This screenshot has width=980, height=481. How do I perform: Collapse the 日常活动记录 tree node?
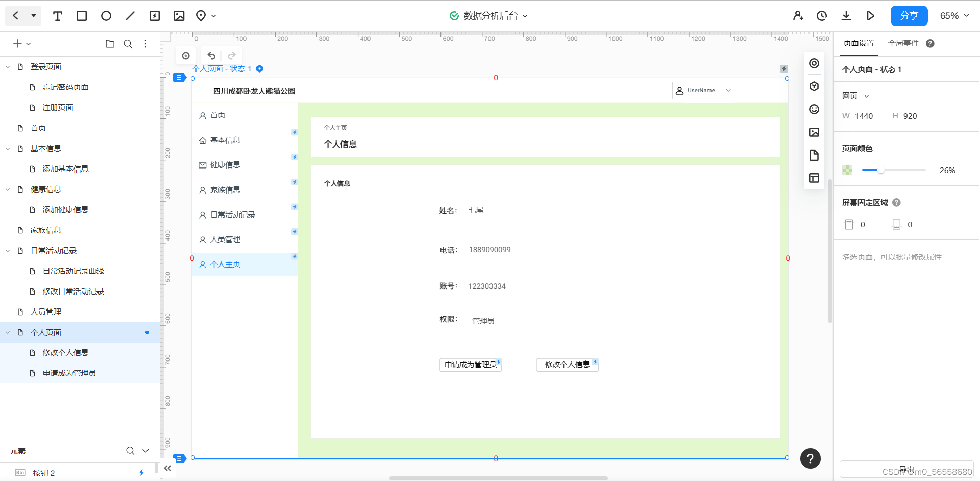click(x=8, y=251)
